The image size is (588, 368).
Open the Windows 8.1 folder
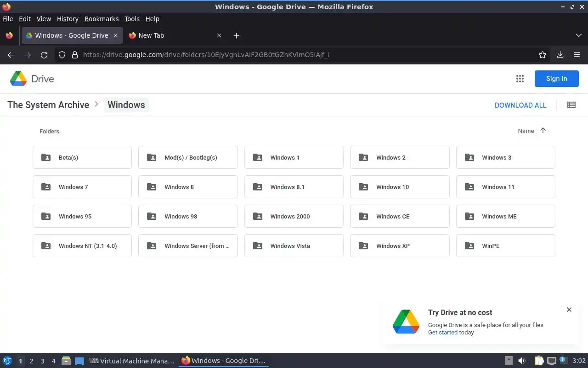pyautogui.click(x=294, y=187)
